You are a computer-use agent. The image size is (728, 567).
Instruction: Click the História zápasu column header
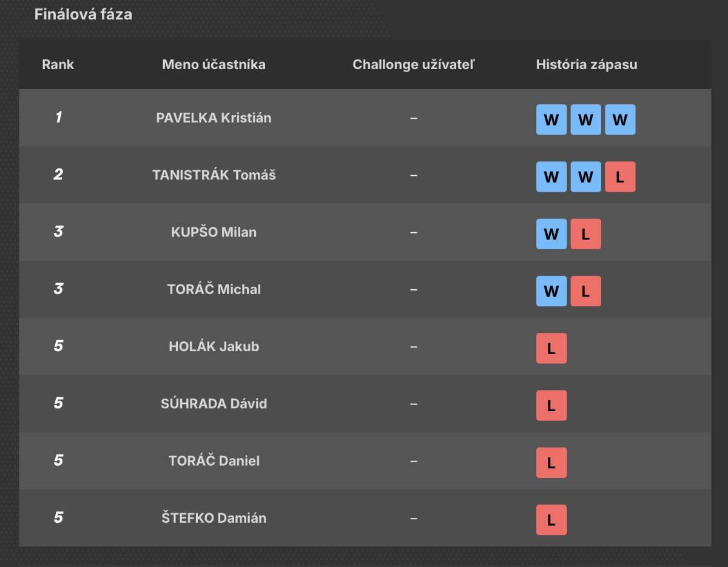[587, 64]
